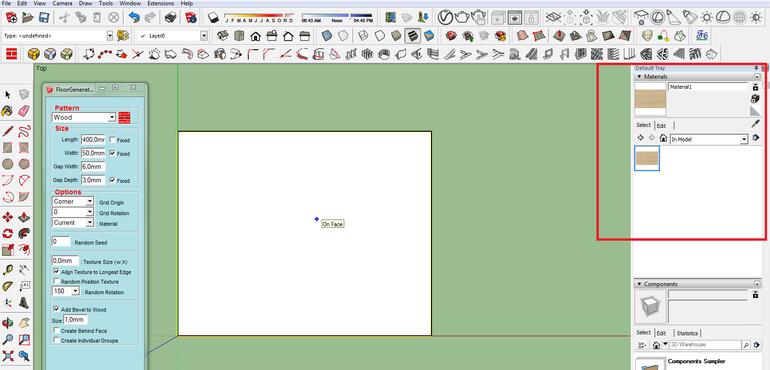Viewport: 770px width, 370px height.
Task: Click the Material1 name field
Action: point(708,86)
